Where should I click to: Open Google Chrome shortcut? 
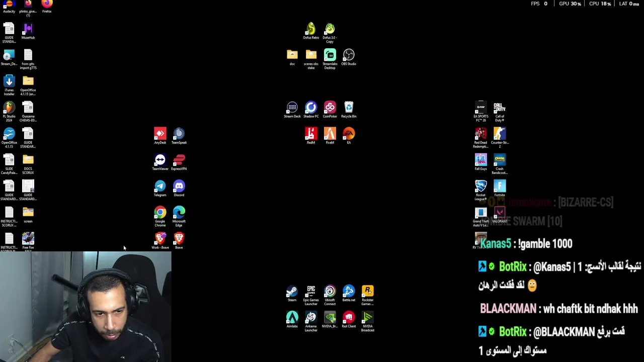(160, 216)
